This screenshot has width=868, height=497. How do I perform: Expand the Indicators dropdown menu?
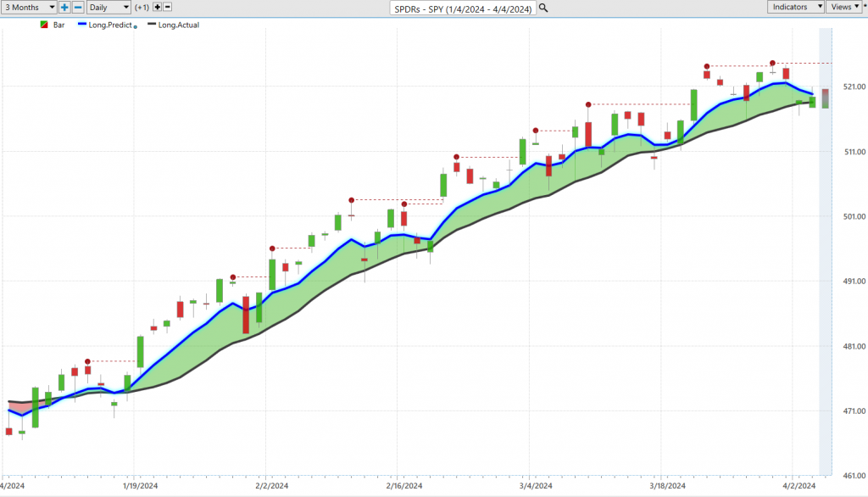coord(796,7)
